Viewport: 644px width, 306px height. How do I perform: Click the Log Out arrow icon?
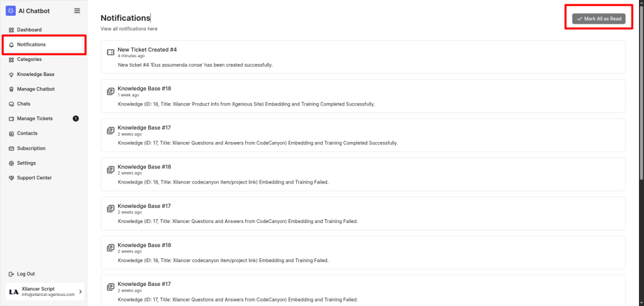click(11, 274)
